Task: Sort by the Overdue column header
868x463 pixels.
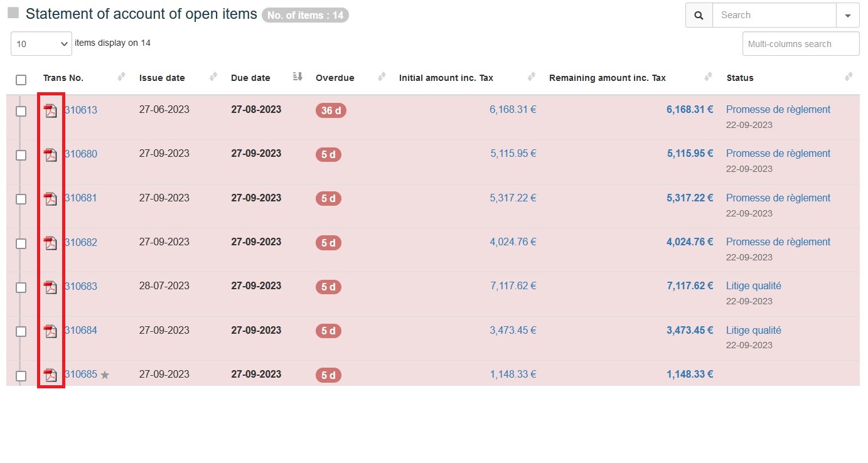Action: (335, 78)
